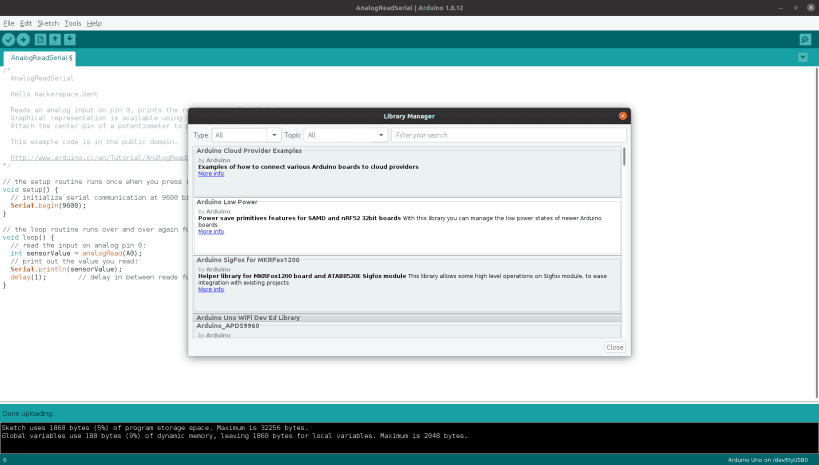Click Serial.begin(9600) line in the editor
Image resolution: width=819 pixels, height=465 pixels.
(48, 206)
